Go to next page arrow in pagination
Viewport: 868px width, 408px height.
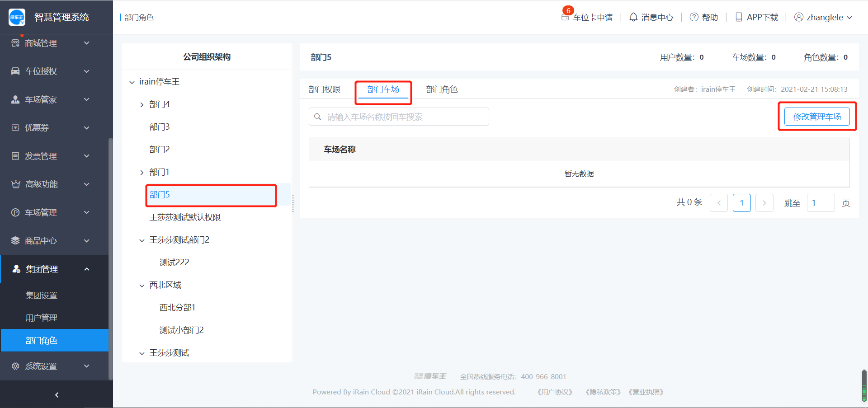(x=764, y=203)
